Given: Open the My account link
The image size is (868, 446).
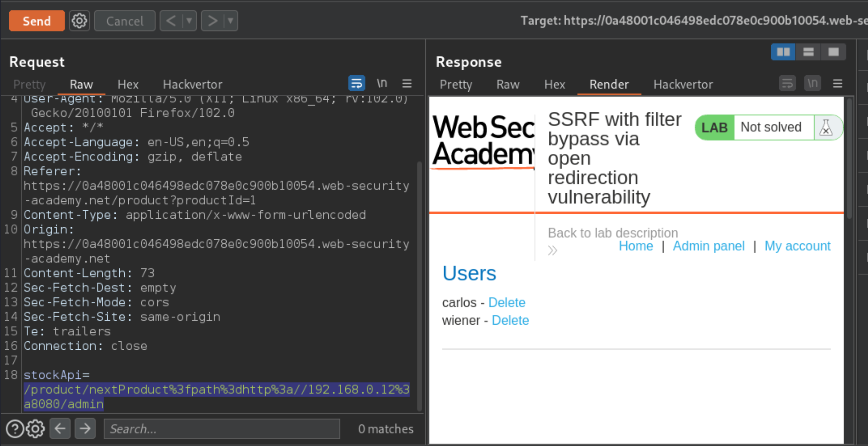Looking at the screenshot, I should point(797,246).
